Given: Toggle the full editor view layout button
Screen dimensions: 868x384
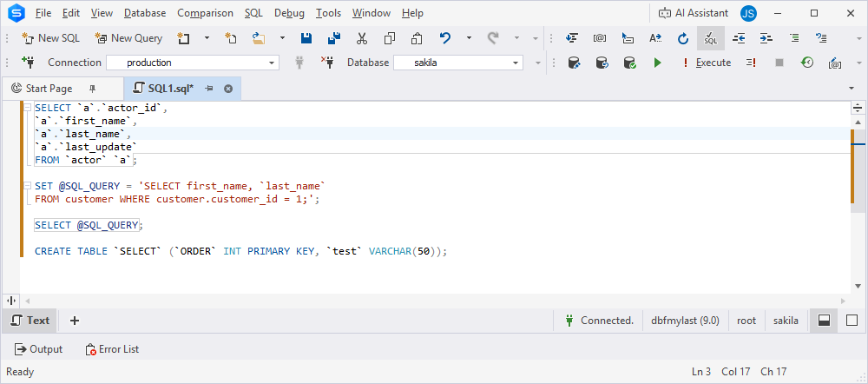Looking at the screenshot, I should coord(852,321).
